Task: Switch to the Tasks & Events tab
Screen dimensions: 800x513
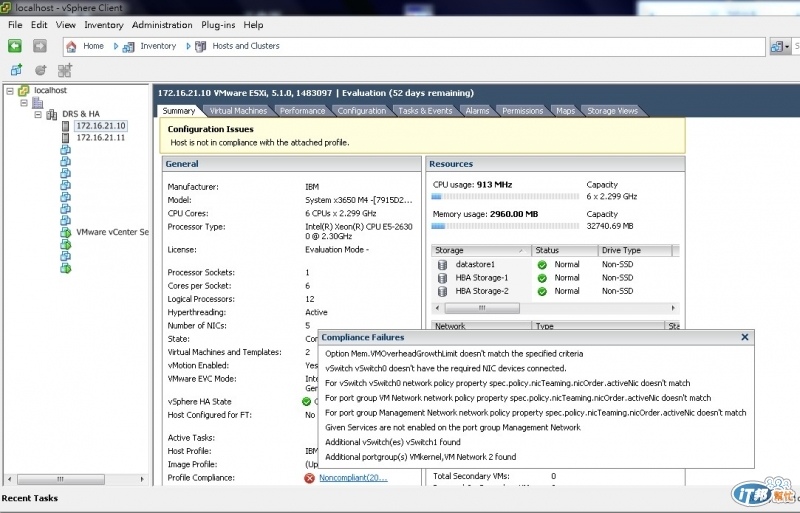Action: tap(425, 111)
